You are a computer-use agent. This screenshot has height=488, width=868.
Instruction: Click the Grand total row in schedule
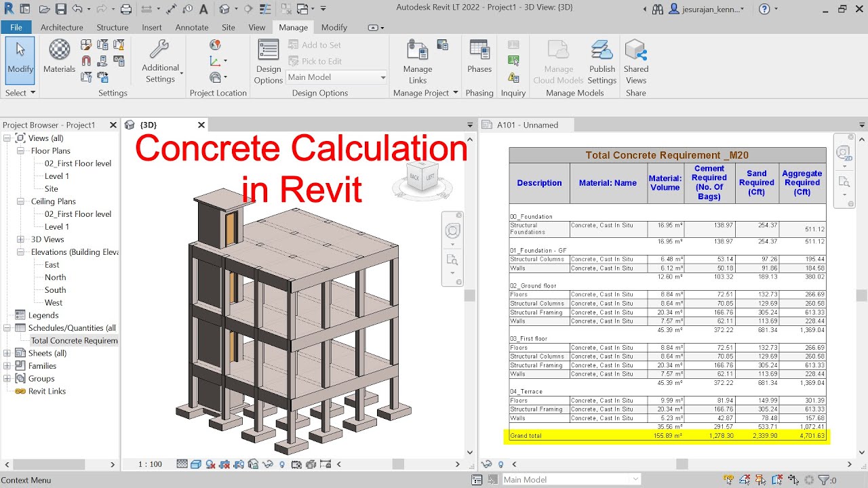click(668, 436)
